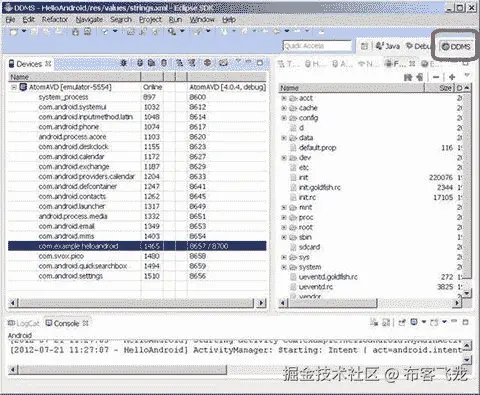This screenshot has height=395, width=480.
Task: Switch to the Java perspective
Action: 388,46
